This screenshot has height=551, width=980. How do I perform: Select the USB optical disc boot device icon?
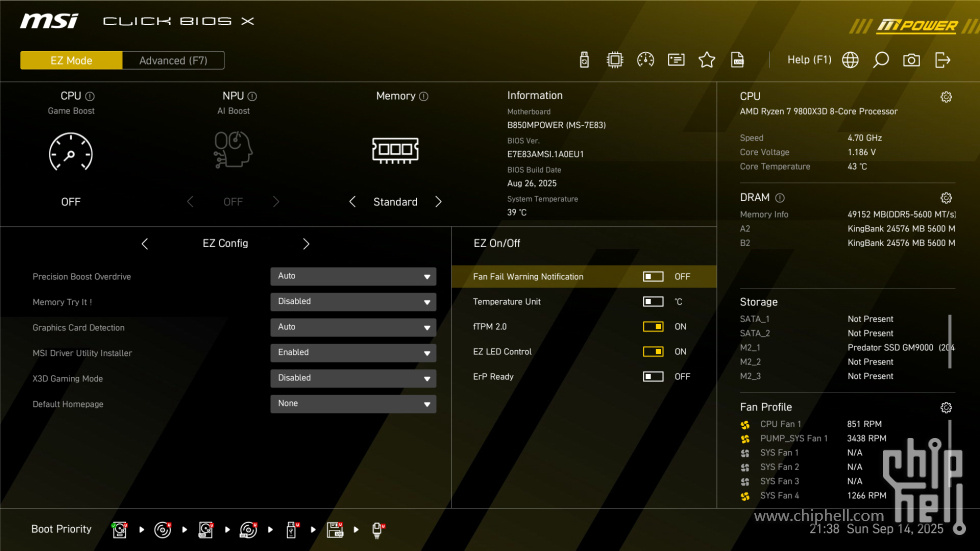point(249,530)
